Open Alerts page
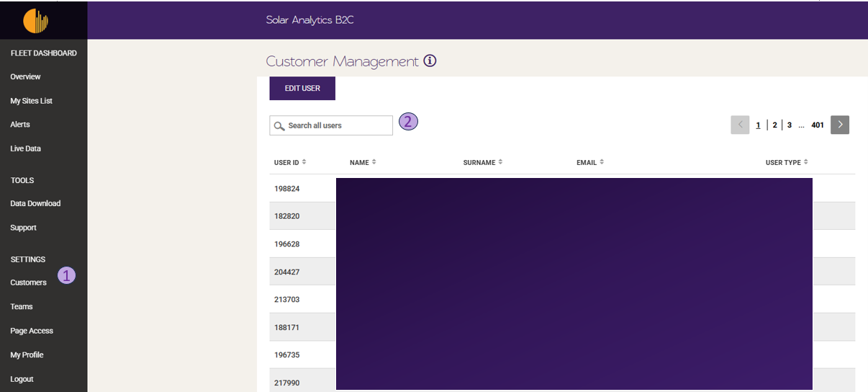 [x=20, y=125]
